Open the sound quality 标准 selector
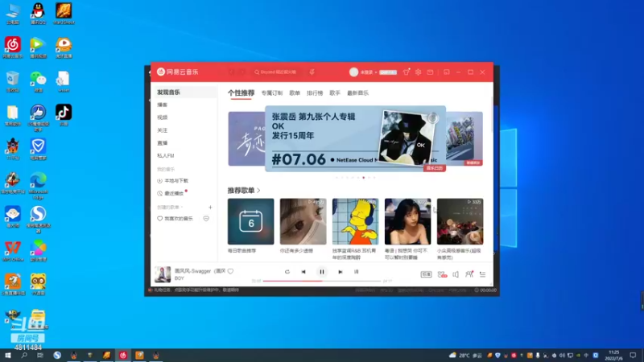Viewport: 644px width, 362px height. pos(426,274)
